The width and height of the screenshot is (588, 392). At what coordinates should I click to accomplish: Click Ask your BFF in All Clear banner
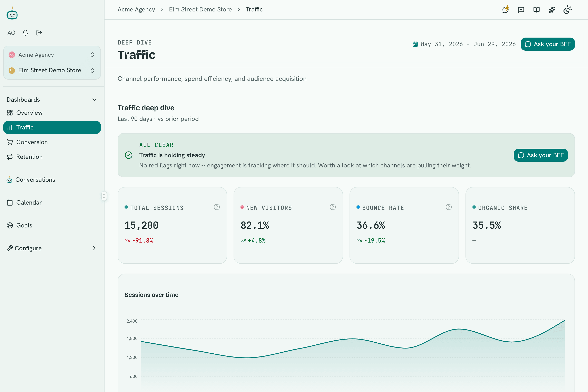pos(541,155)
